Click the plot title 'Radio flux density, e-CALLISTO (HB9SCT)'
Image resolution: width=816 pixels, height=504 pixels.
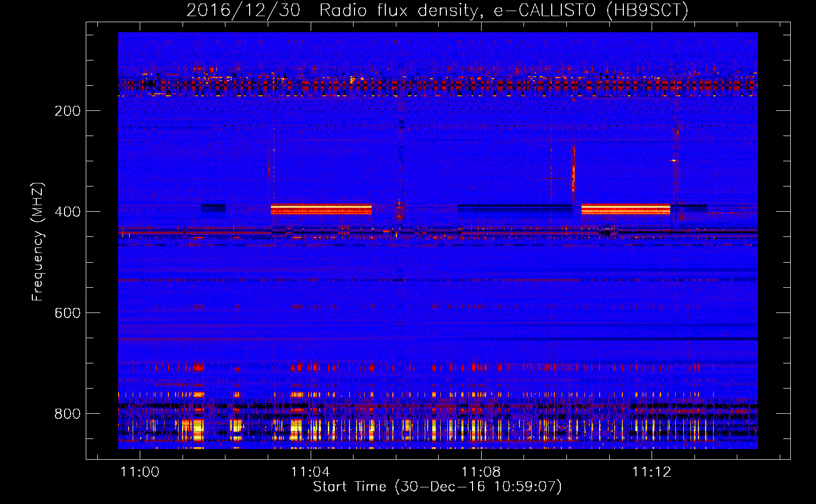click(503, 10)
